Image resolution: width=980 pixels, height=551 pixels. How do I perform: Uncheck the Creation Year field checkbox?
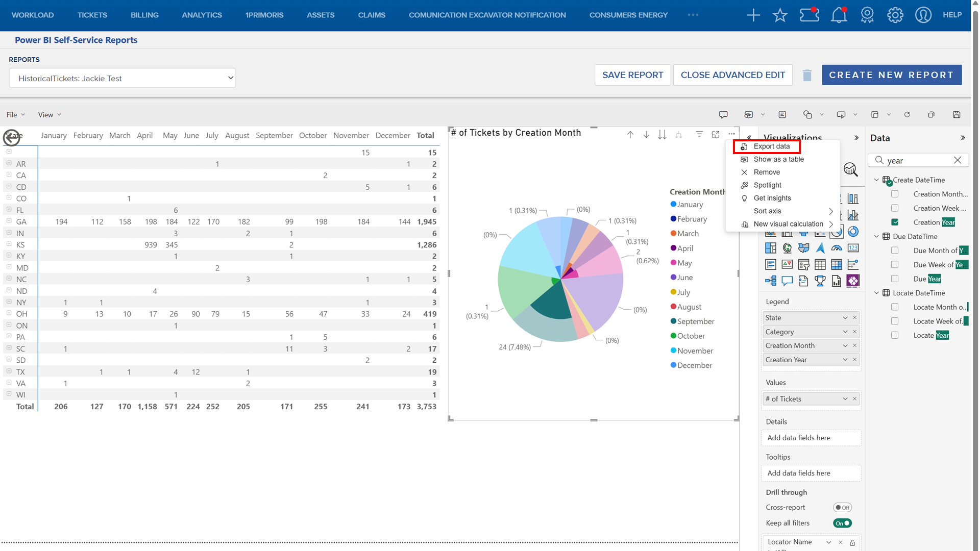(895, 222)
